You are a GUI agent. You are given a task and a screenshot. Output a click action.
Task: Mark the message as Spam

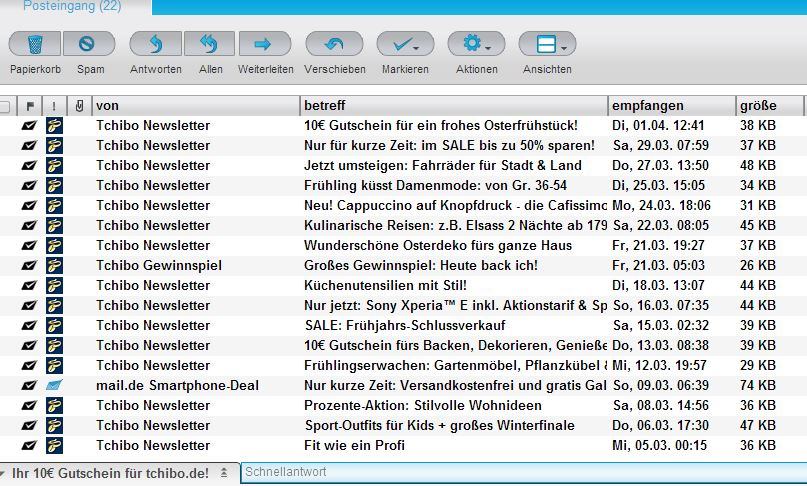tap(89, 44)
